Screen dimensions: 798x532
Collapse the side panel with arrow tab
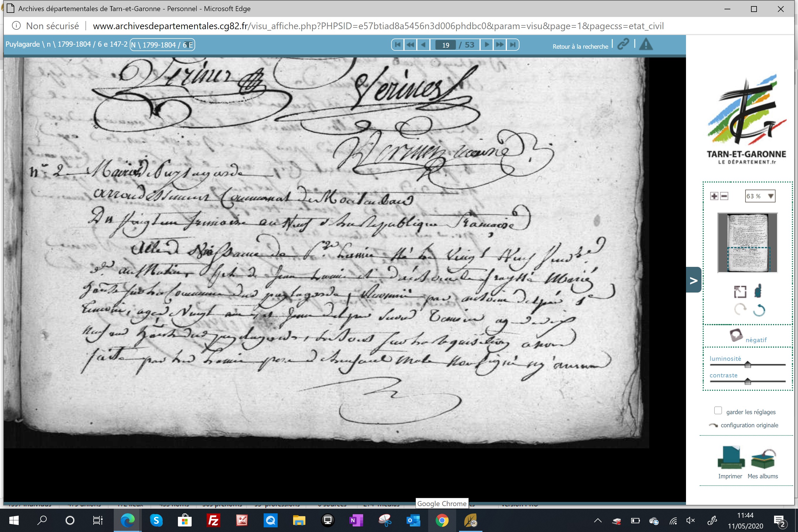(694, 280)
